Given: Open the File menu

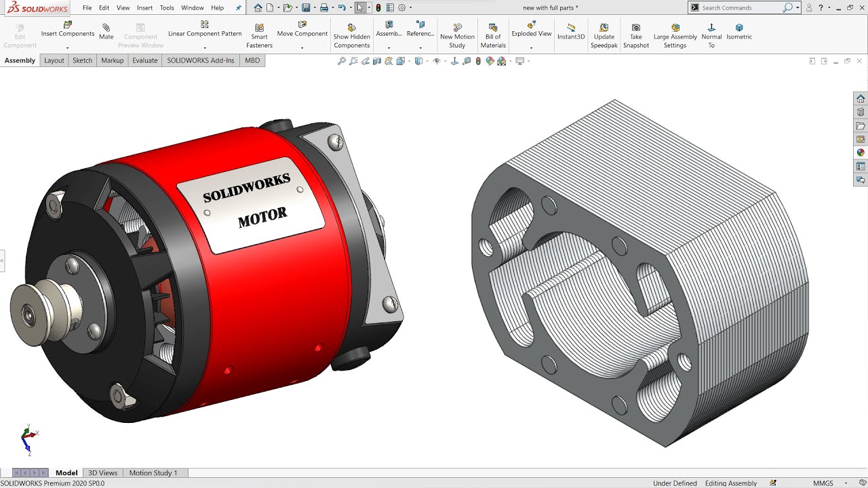Looking at the screenshot, I should tap(87, 7).
